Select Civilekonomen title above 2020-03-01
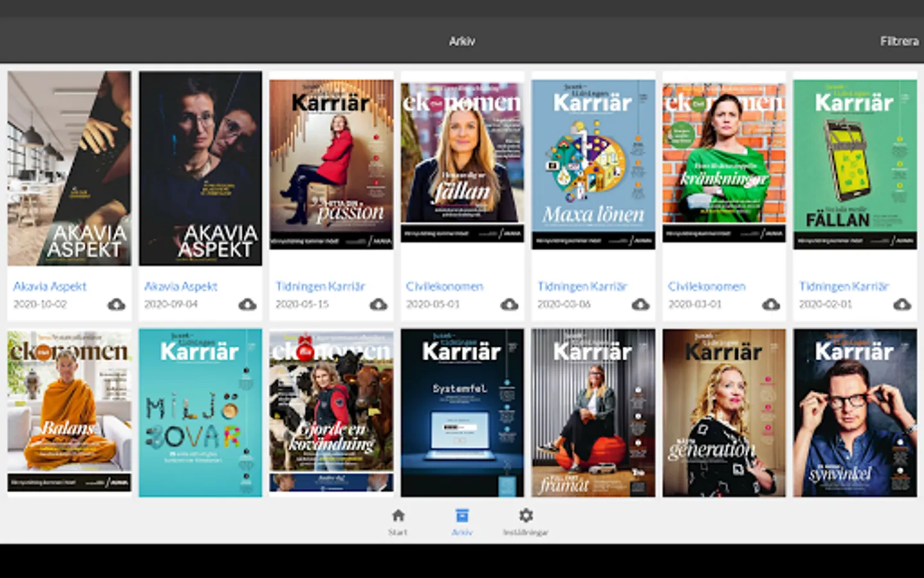The height and width of the screenshot is (578, 924). (706, 286)
